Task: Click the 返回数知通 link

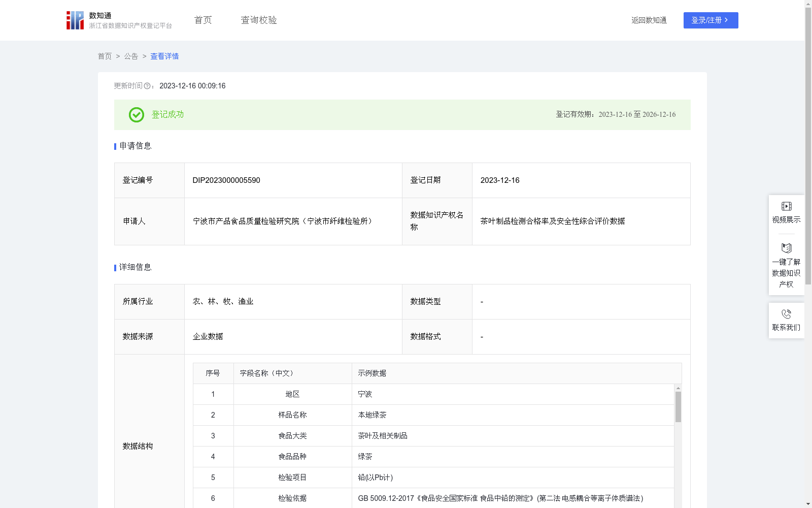Action: [649, 20]
